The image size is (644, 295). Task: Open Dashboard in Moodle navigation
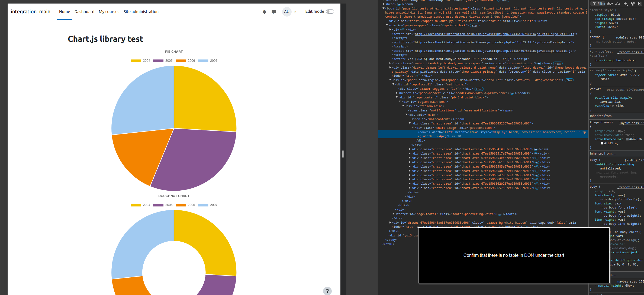click(x=84, y=12)
